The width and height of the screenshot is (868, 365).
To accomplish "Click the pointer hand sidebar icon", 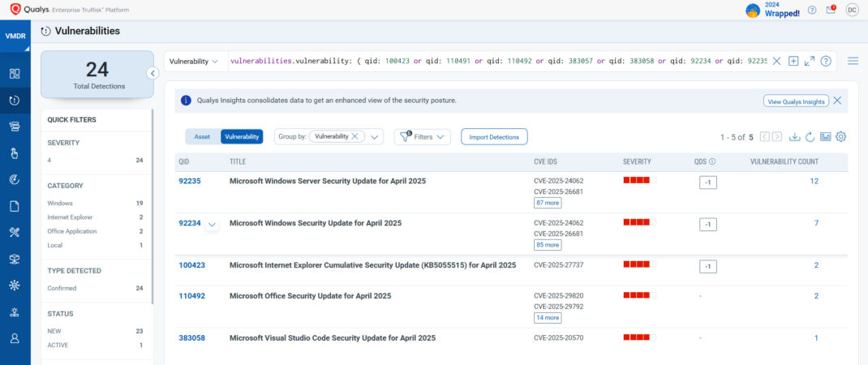I will [15, 153].
